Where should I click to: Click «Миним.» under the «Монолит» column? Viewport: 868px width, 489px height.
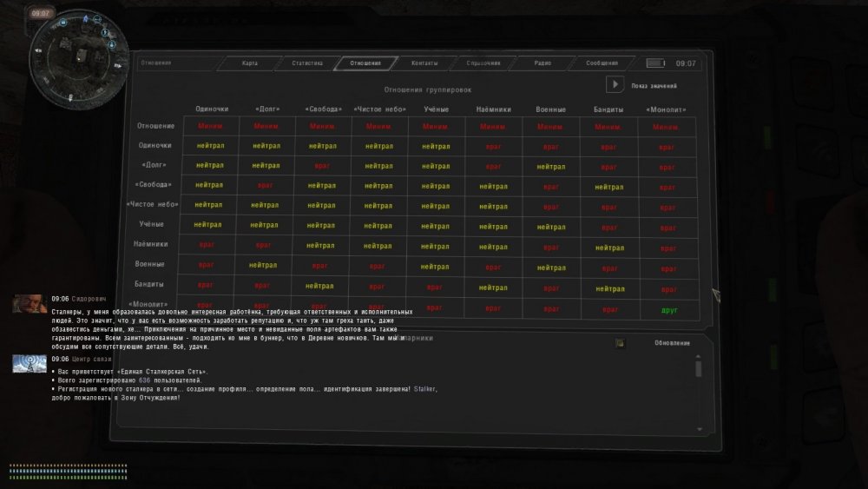666,128
